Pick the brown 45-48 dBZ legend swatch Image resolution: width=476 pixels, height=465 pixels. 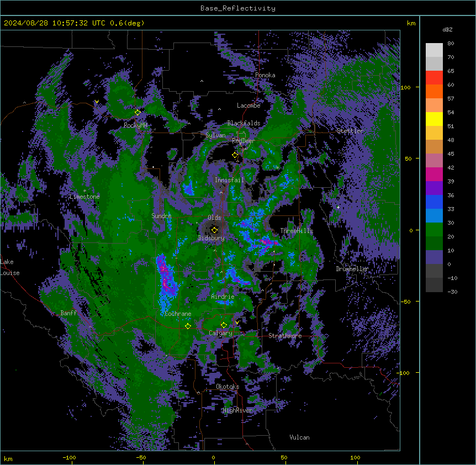(x=434, y=146)
